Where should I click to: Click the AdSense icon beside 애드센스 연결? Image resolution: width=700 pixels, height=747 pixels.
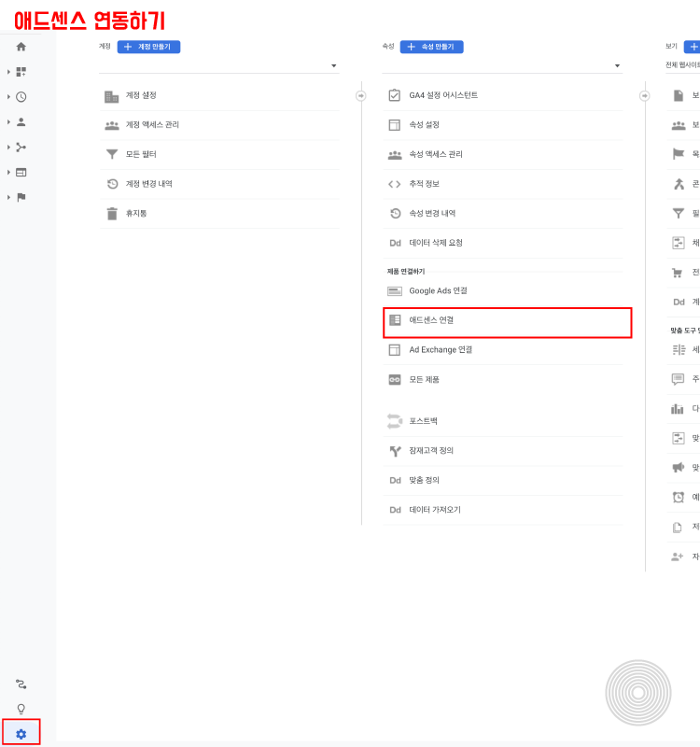click(395, 320)
